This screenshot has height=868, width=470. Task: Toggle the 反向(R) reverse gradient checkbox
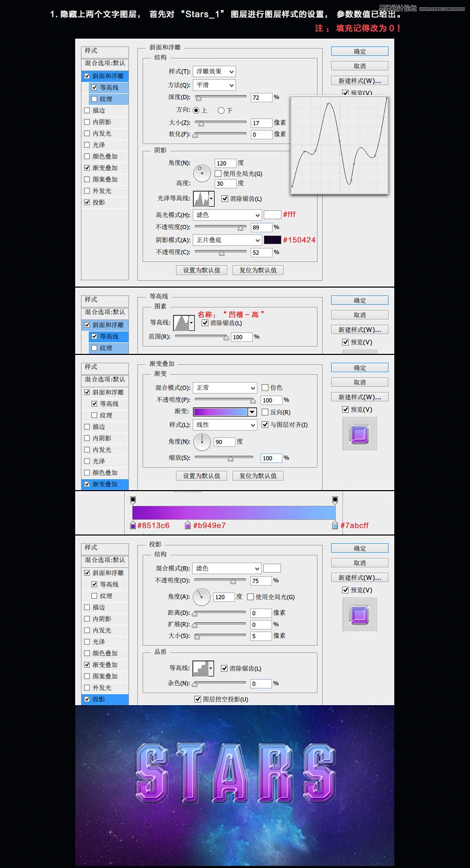click(265, 412)
